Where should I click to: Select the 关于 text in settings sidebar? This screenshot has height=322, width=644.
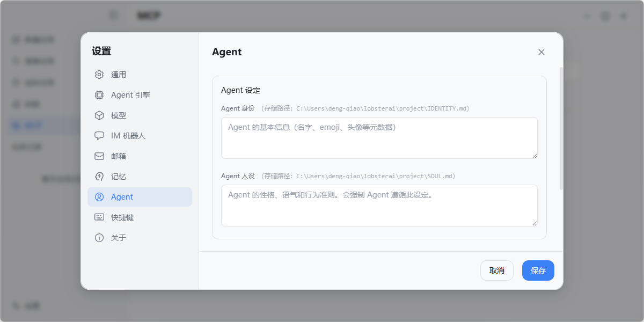point(119,238)
